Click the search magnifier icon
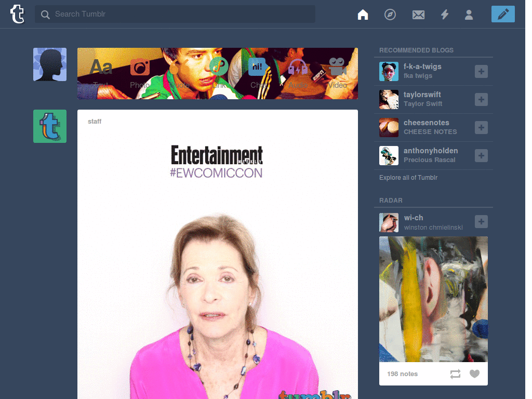Image resolution: width=532 pixels, height=399 pixels. click(x=45, y=14)
